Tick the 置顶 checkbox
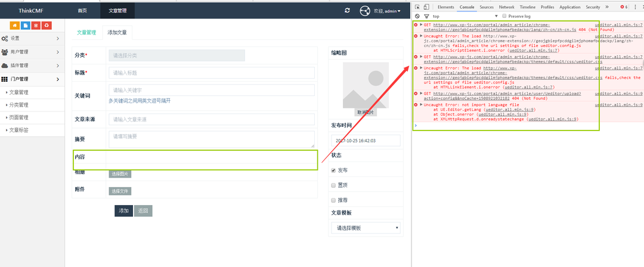This screenshot has width=644, height=267. (x=333, y=185)
